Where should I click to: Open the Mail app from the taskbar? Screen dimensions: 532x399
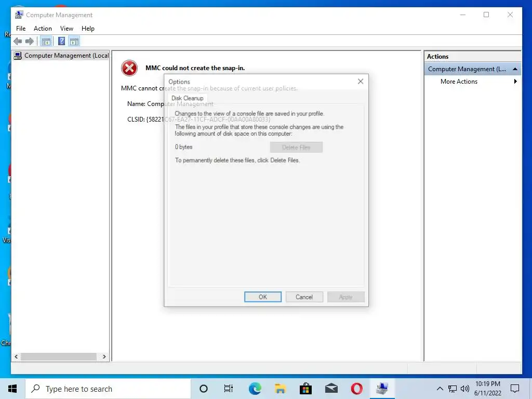pos(331,389)
